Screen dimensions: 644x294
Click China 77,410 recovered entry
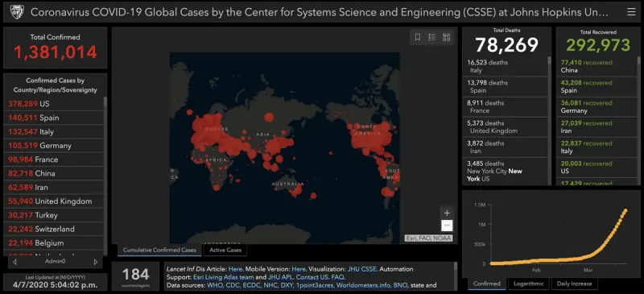pyautogui.click(x=597, y=66)
